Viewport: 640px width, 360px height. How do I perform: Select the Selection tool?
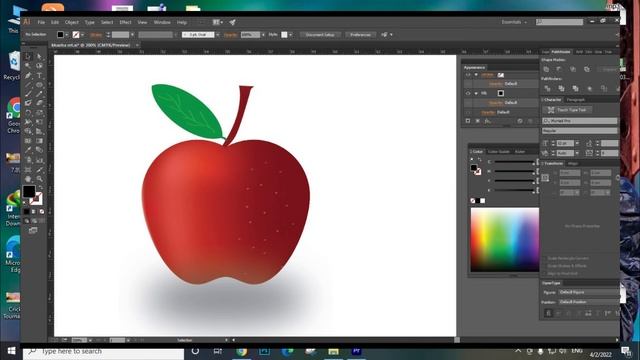point(28,56)
